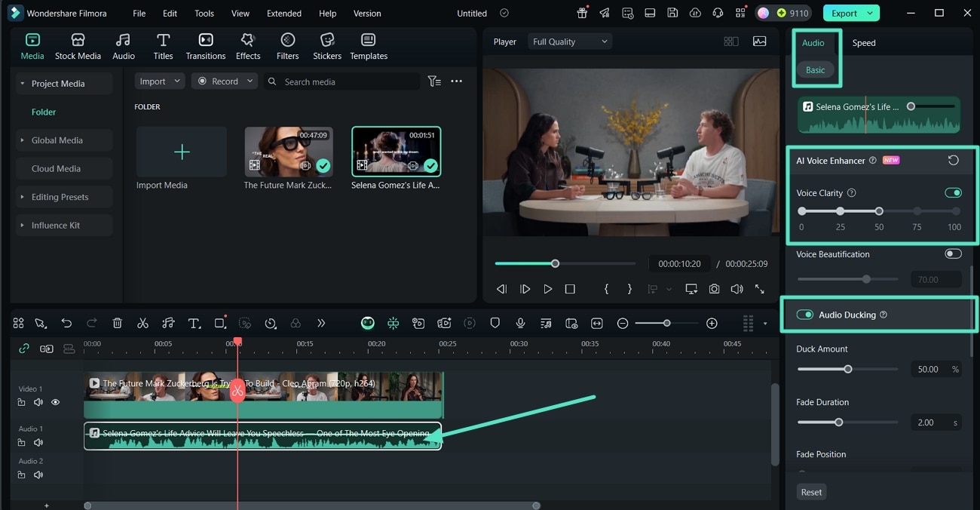Expand the Global Media section

23,140
